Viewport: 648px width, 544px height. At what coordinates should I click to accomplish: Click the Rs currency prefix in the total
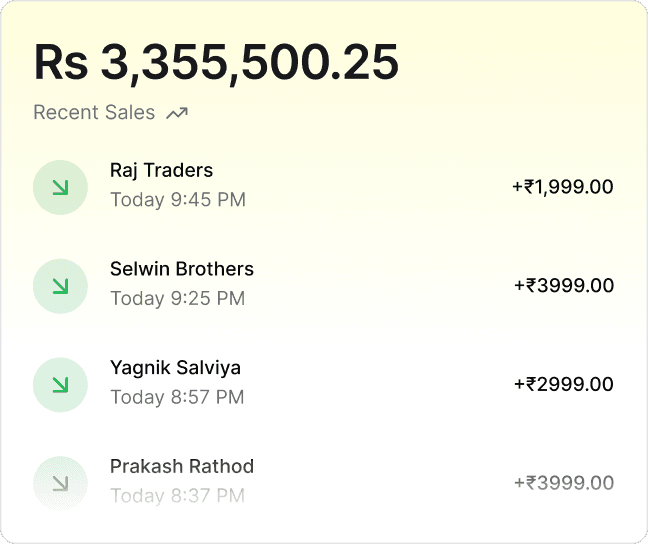pyautogui.click(x=60, y=62)
